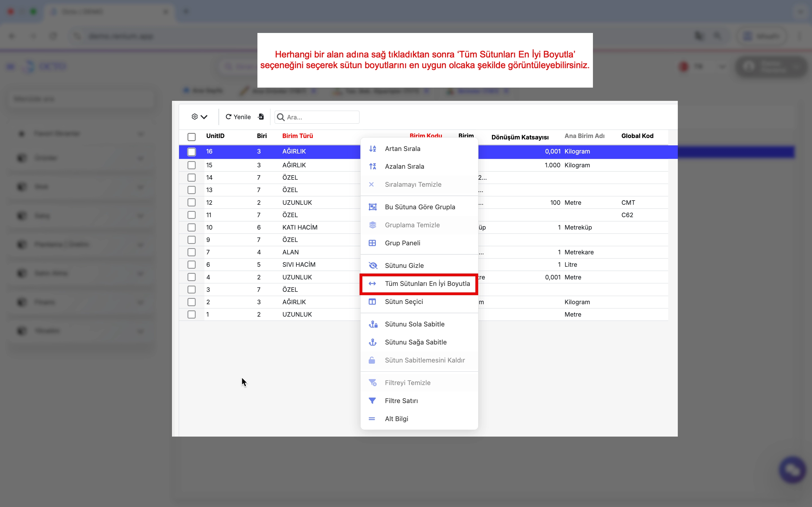The height and width of the screenshot is (507, 812).
Task: Click the Global Kod column header
Action: (x=637, y=136)
